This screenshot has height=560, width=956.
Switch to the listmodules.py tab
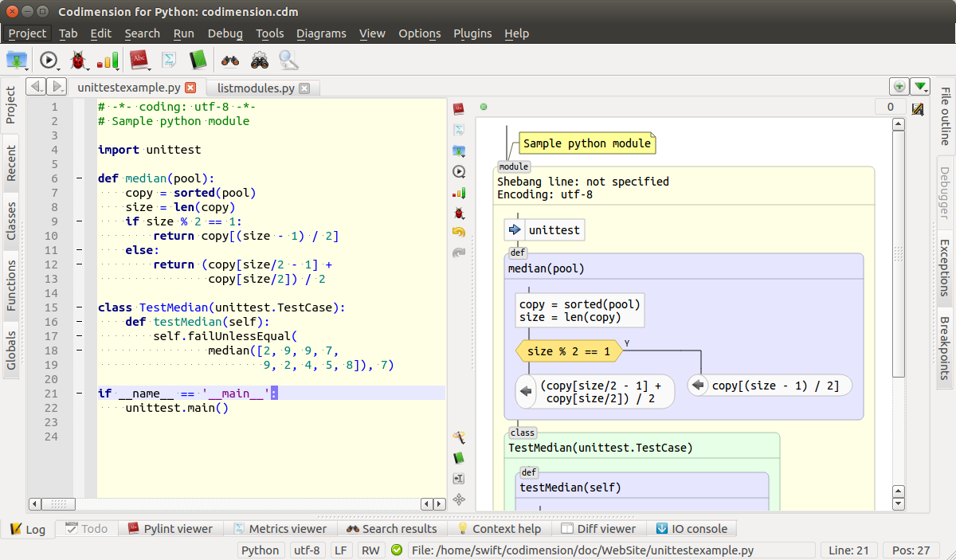(255, 88)
